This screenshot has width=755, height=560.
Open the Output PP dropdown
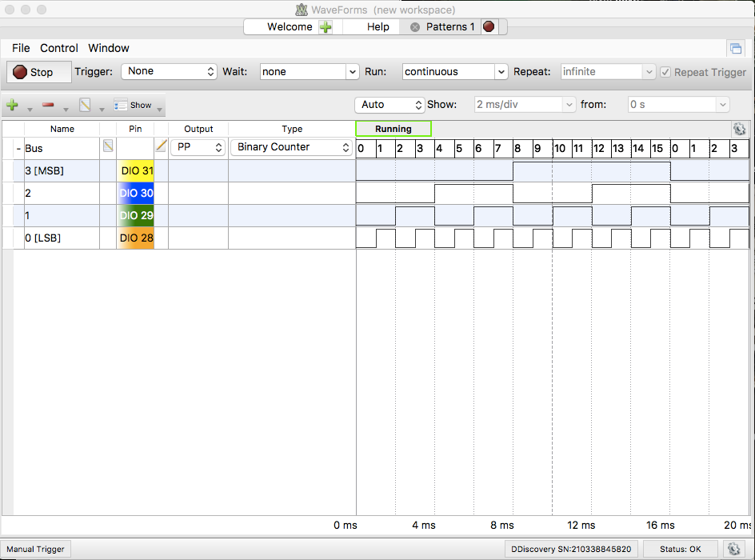[198, 147]
